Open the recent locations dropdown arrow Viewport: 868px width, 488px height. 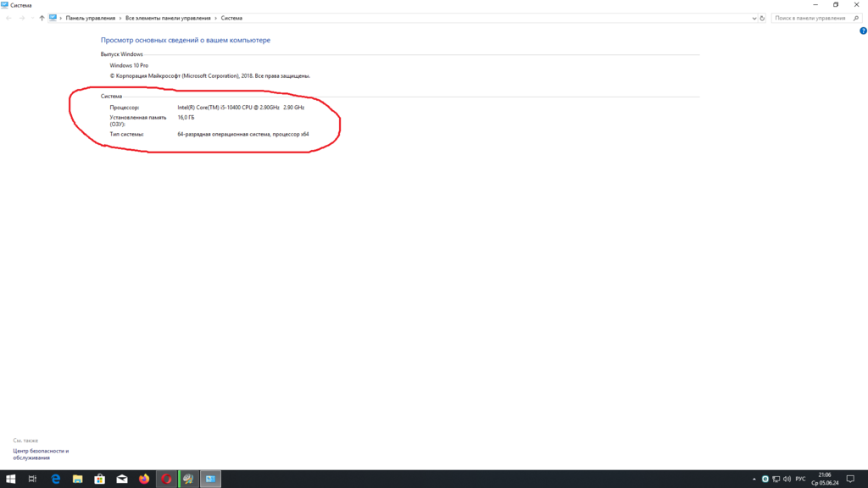coord(31,18)
